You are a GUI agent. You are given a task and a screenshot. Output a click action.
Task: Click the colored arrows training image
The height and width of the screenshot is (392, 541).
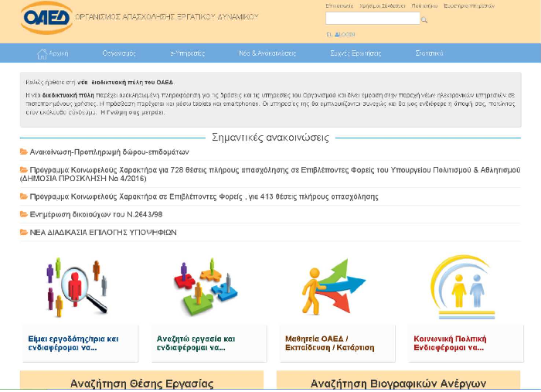coord(332,288)
